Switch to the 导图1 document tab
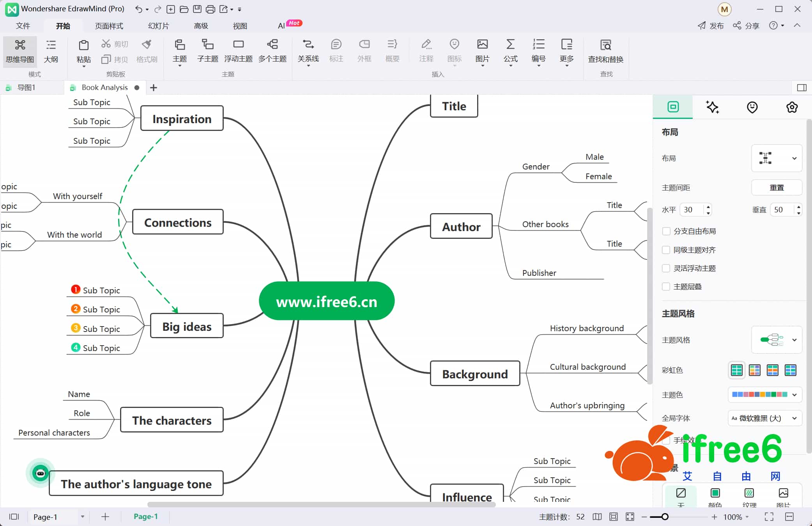Image resolution: width=812 pixels, height=526 pixels. (26, 88)
